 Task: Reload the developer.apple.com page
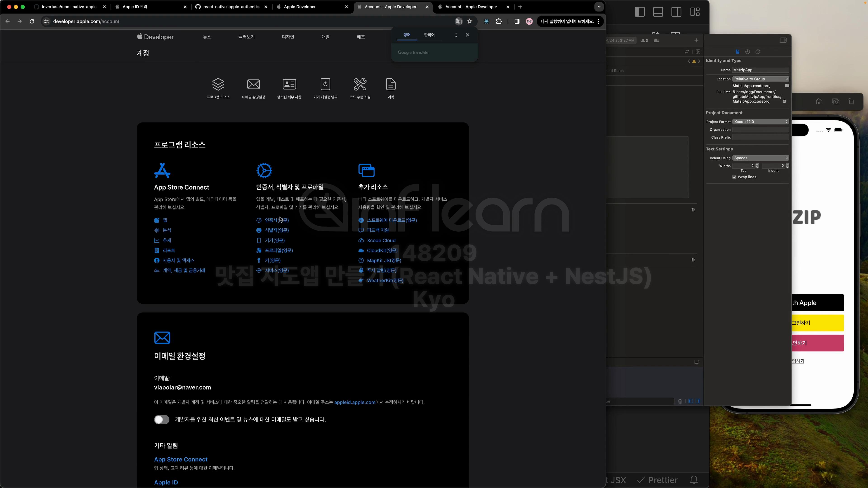32,21
